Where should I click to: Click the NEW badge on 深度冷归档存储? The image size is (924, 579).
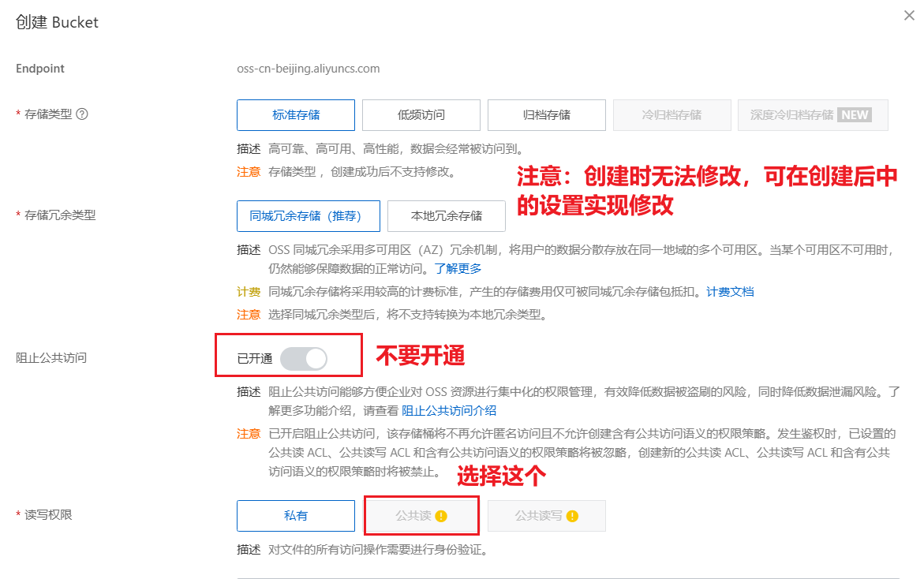click(x=854, y=114)
